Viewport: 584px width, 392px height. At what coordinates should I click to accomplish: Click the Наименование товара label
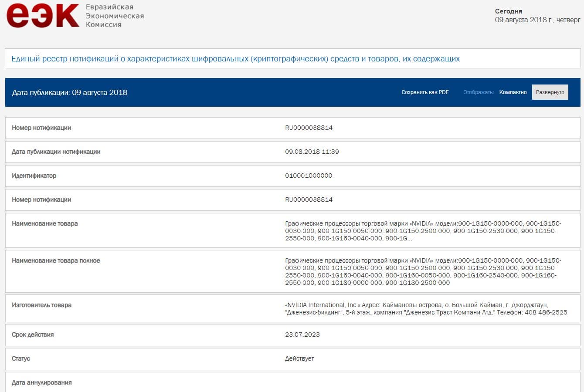(45, 223)
